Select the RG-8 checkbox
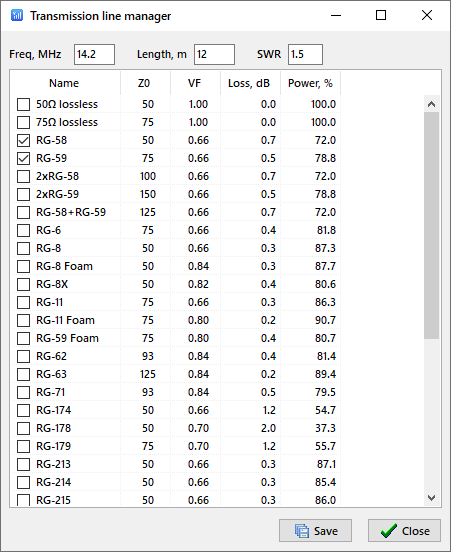Viewport: 451px width, 552px height. [x=24, y=248]
